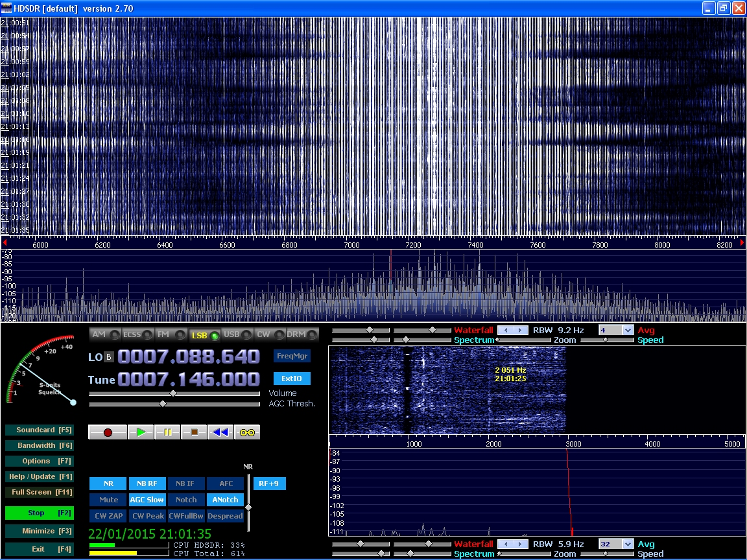747x560 pixels.
Task: Mute the audio output
Action: tap(108, 500)
